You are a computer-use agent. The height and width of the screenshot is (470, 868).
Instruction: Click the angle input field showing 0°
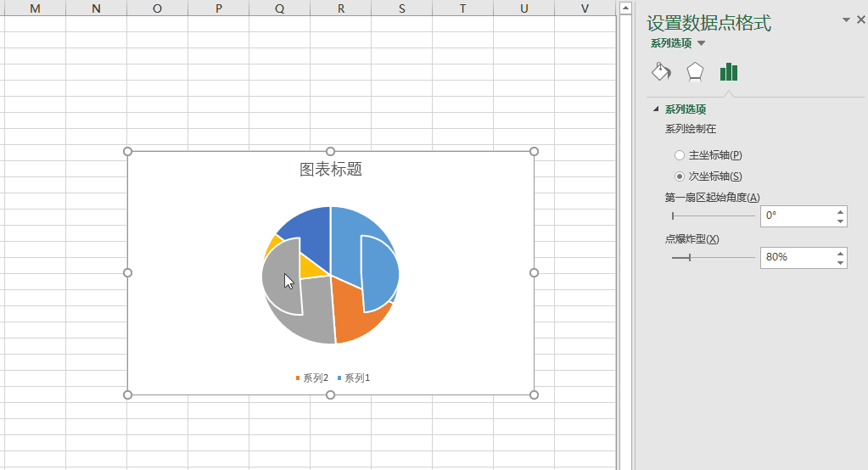(x=797, y=215)
